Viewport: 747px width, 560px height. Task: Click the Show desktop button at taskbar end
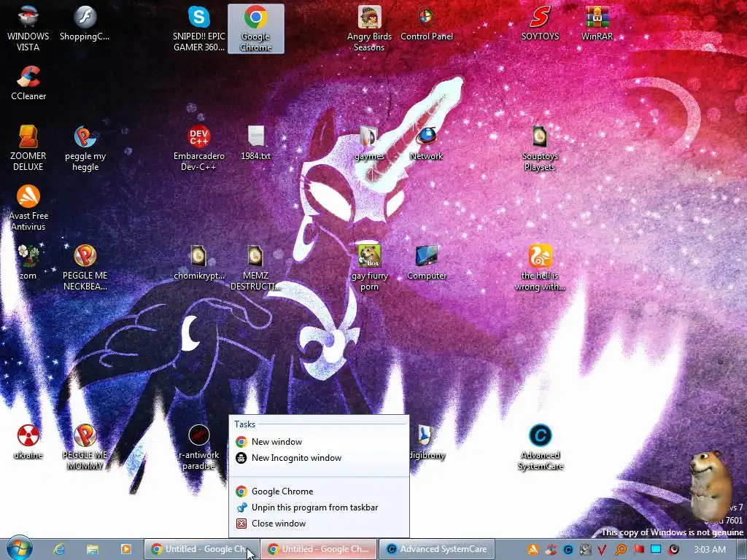point(742,549)
